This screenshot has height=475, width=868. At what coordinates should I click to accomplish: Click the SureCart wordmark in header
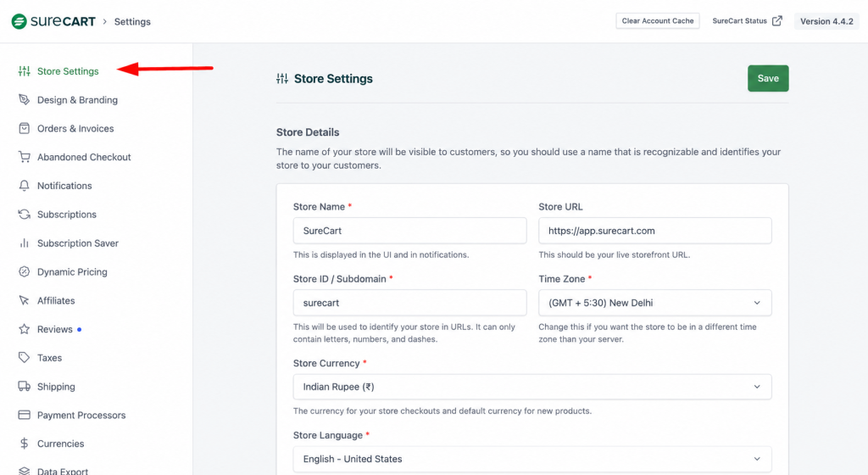click(63, 21)
